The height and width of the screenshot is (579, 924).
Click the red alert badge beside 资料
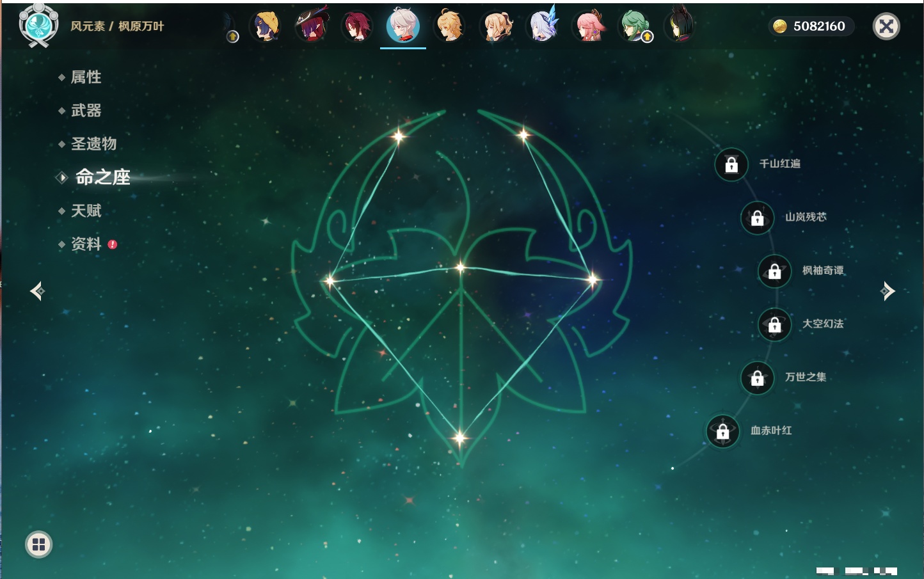pyautogui.click(x=113, y=244)
